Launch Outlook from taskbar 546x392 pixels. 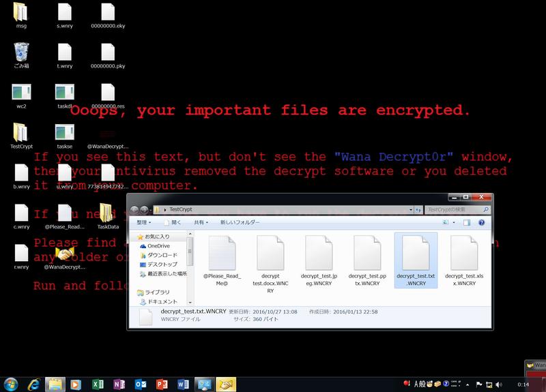pos(141,385)
